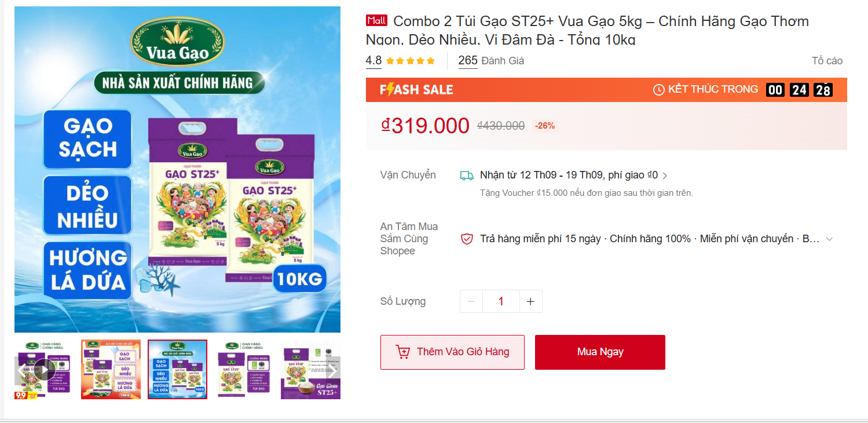
Task: Click Mua Ngay to buy now
Action: click(x=600, y=352)
